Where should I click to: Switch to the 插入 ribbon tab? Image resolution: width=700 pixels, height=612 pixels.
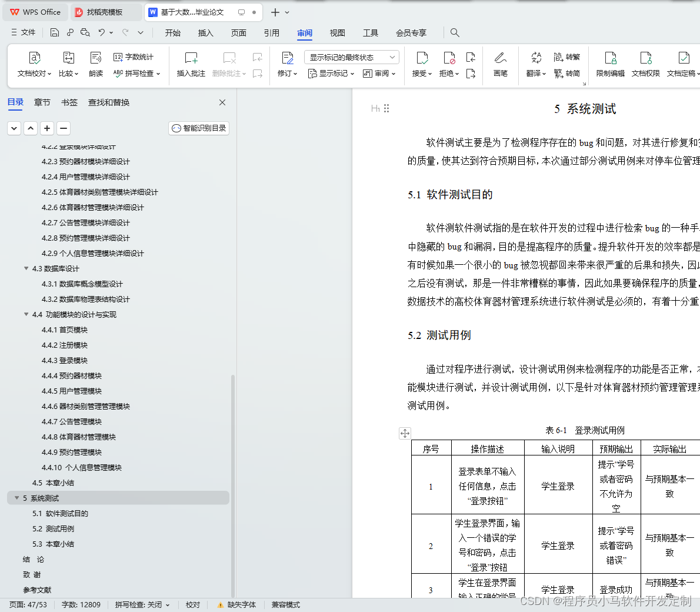click(x=205, y=33)
